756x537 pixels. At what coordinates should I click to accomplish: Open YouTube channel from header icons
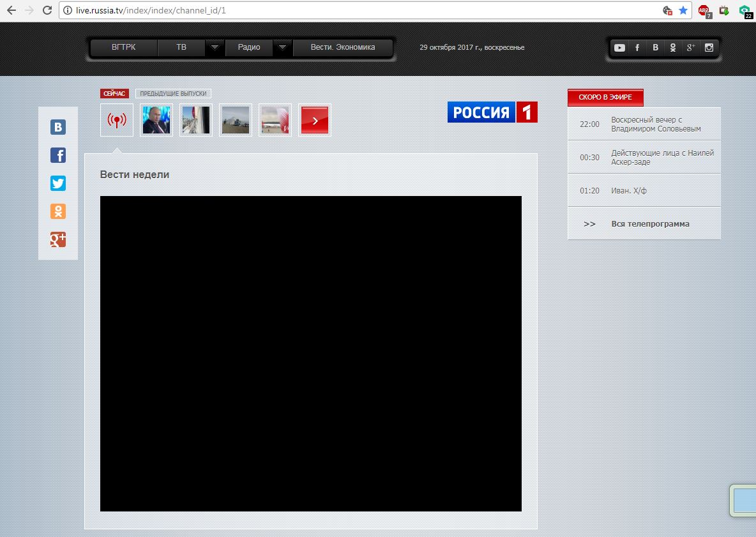619,48
